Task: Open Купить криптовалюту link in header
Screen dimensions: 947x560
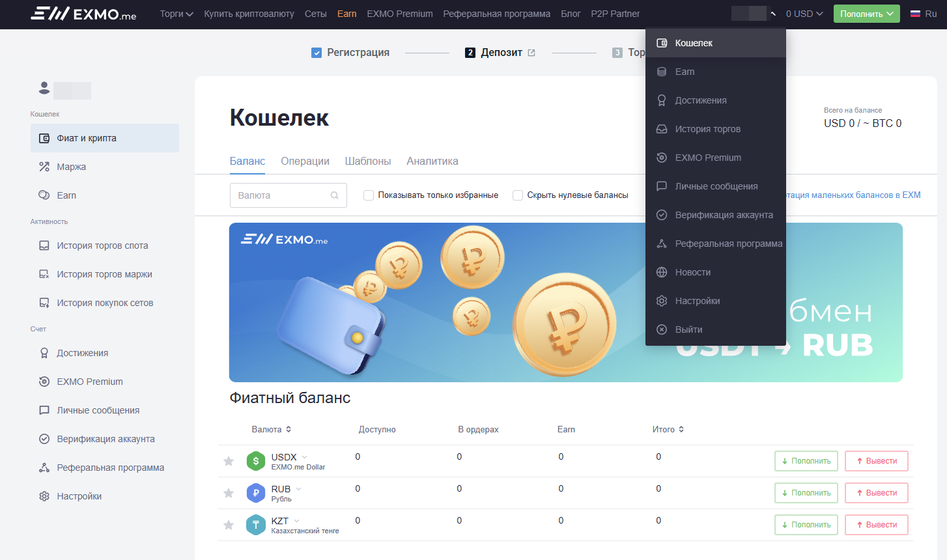Action: pyautogui.click(x=249, y=14)
